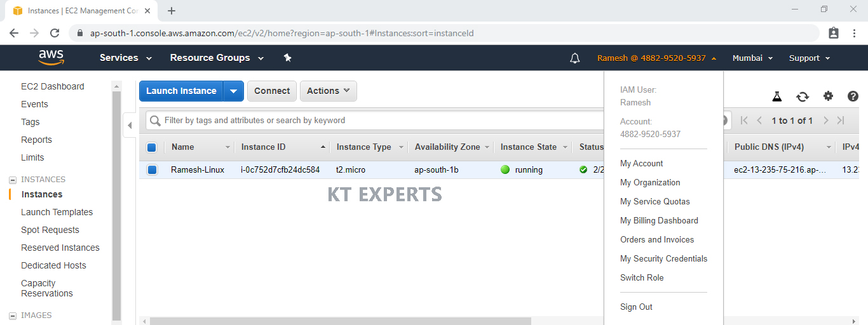Toggle the Ramesh-Linux row checkbox
This screenshot has height=325, width=868.
[x=152, y=169]
